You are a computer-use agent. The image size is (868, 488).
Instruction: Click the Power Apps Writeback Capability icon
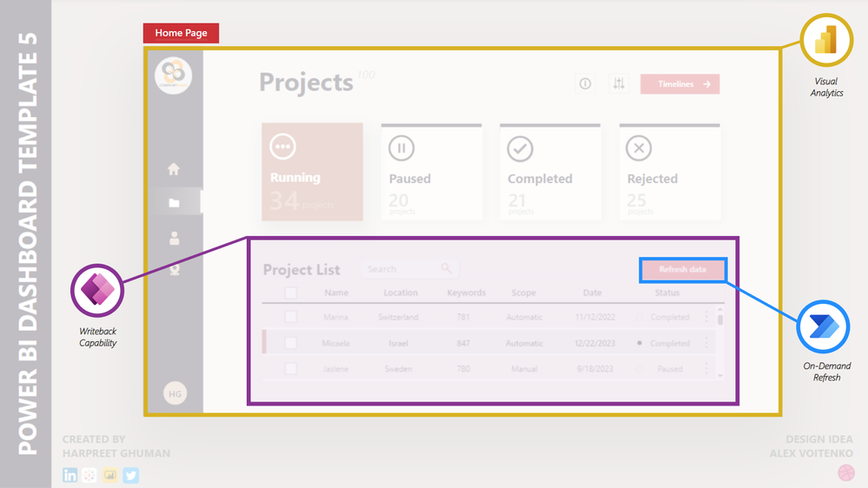coord(97,291)
